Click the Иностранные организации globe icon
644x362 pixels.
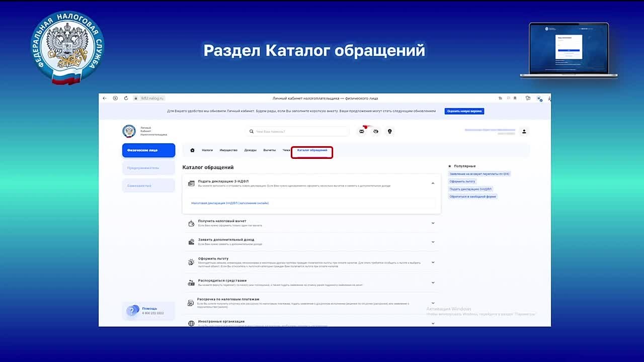pos(191,323)
